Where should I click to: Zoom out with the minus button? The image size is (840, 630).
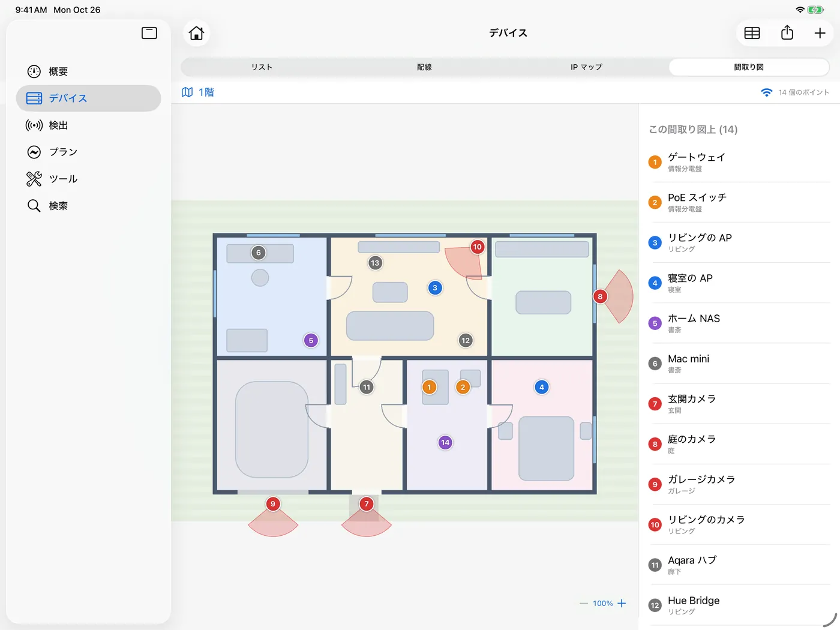coord(584,603)
